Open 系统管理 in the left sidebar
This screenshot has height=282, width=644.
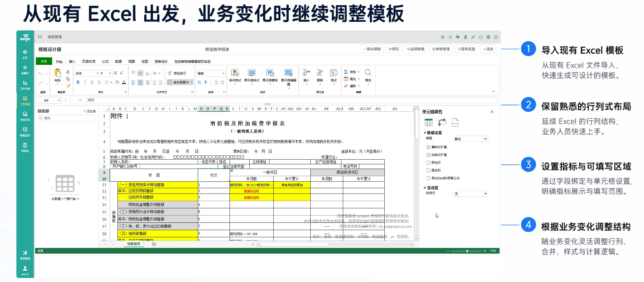coord(25,255)
